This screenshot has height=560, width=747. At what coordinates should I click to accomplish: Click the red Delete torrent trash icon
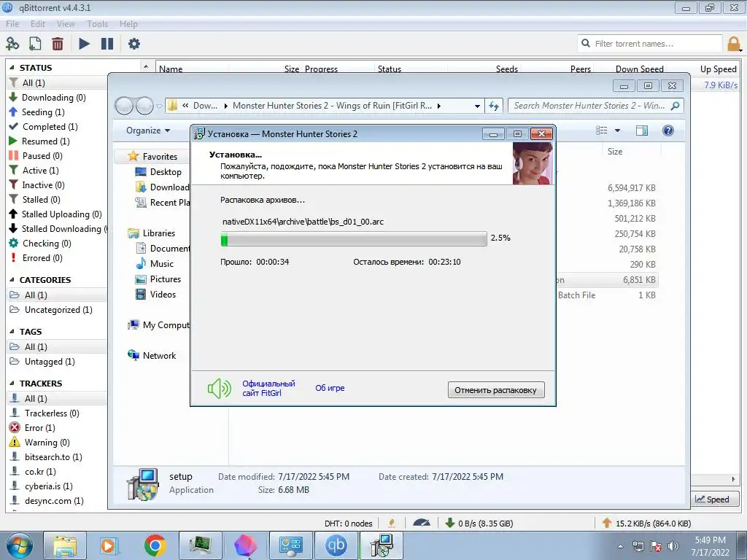click(58, 44)
